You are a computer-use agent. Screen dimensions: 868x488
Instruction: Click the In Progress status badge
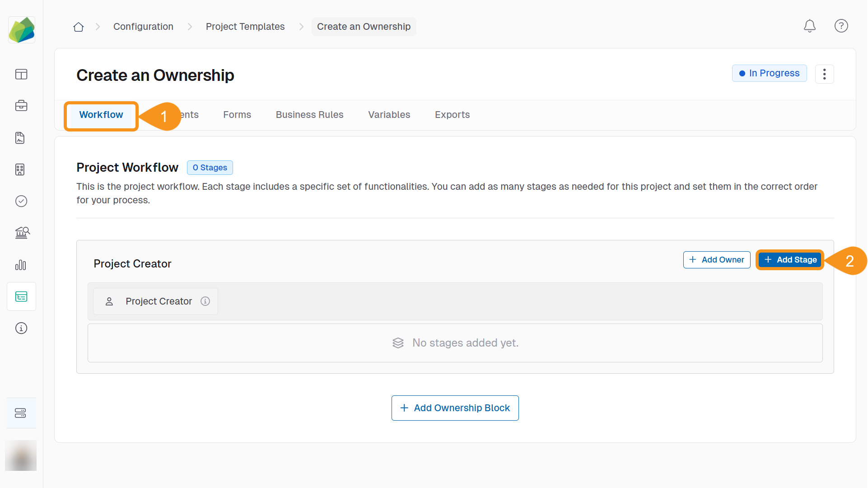pos(769,73)
